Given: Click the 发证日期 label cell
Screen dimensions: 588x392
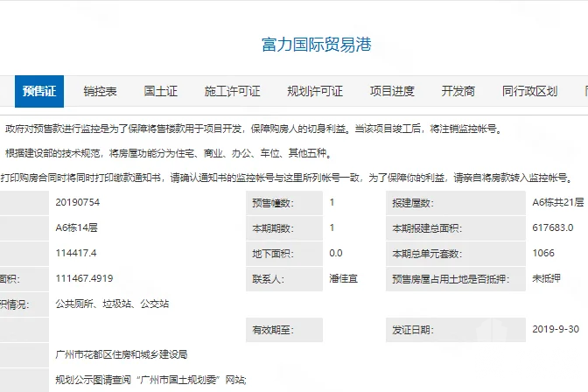Looking at the screenshot, I should click(456, 330).
